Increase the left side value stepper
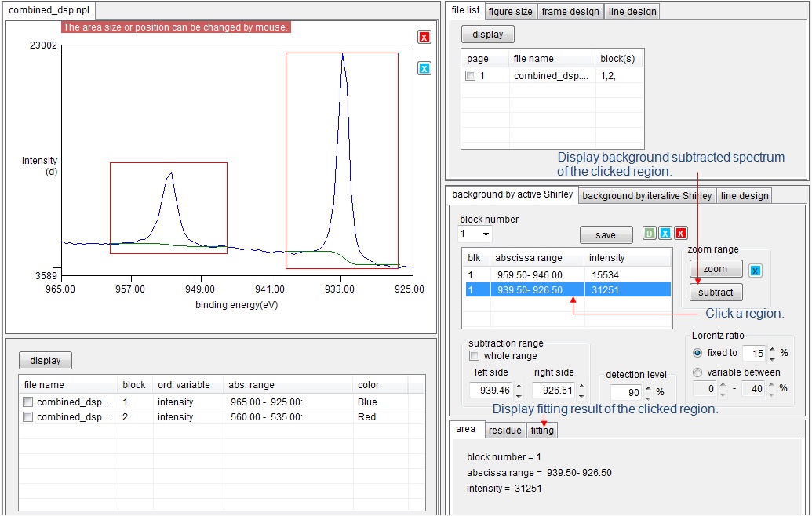The image size is (812, 516). (519, 386)
